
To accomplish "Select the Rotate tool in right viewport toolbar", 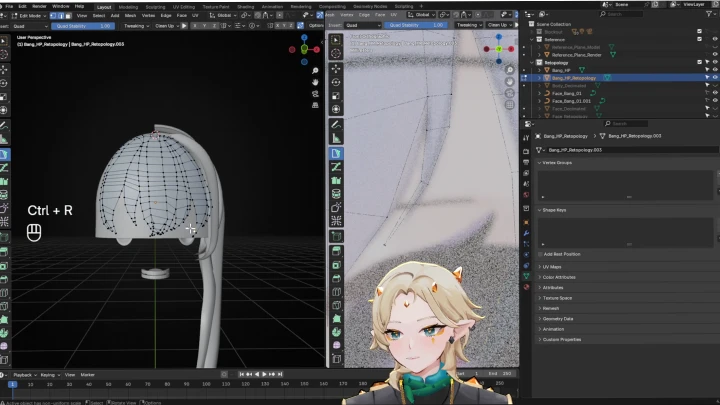I will click(336, 82).
